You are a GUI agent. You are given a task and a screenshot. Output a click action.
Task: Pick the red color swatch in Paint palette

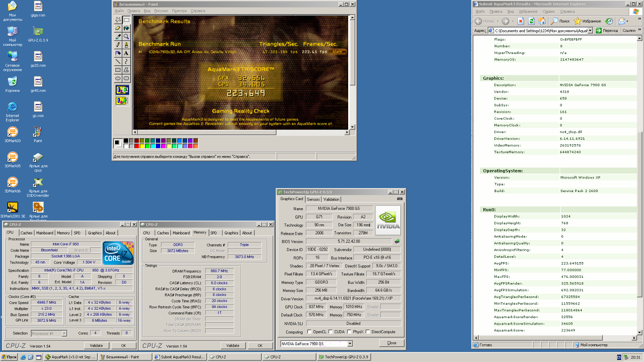coord(136,146)
